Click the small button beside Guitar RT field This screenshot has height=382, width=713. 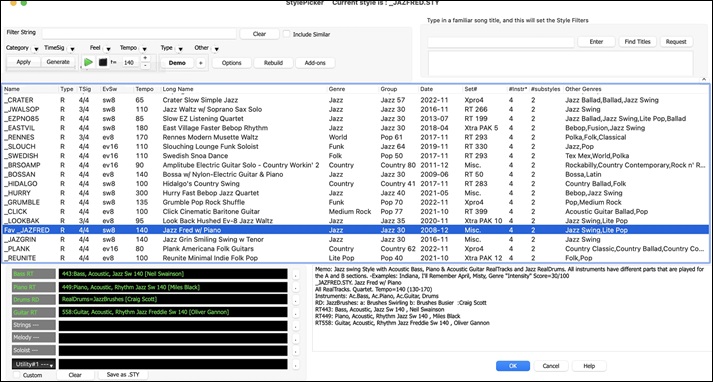296,313
